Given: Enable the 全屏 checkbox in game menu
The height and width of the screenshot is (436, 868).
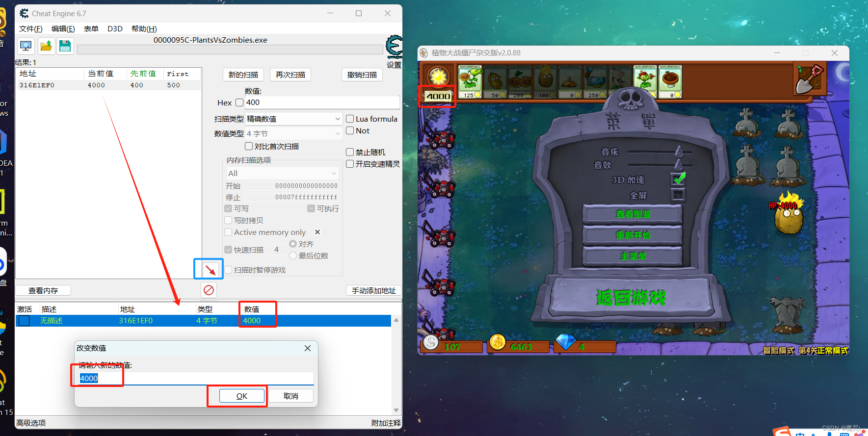Looking at the screenshot, I should 679,195.
